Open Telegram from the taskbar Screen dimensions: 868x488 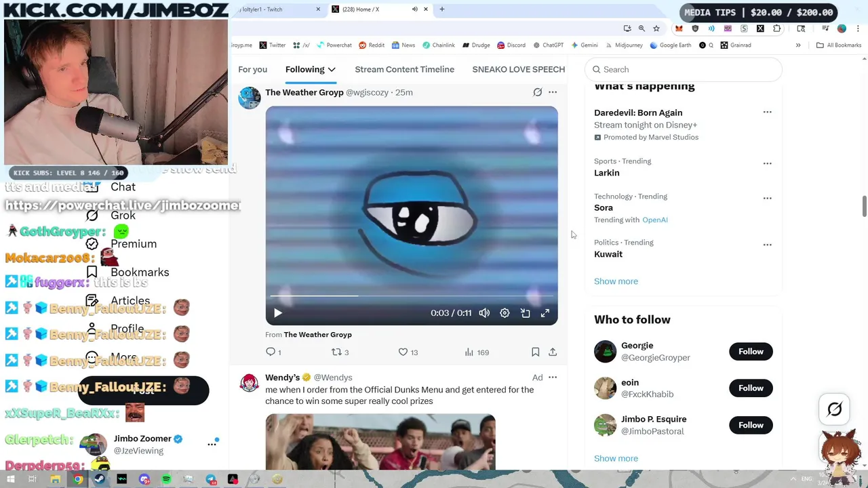point(211,479)
